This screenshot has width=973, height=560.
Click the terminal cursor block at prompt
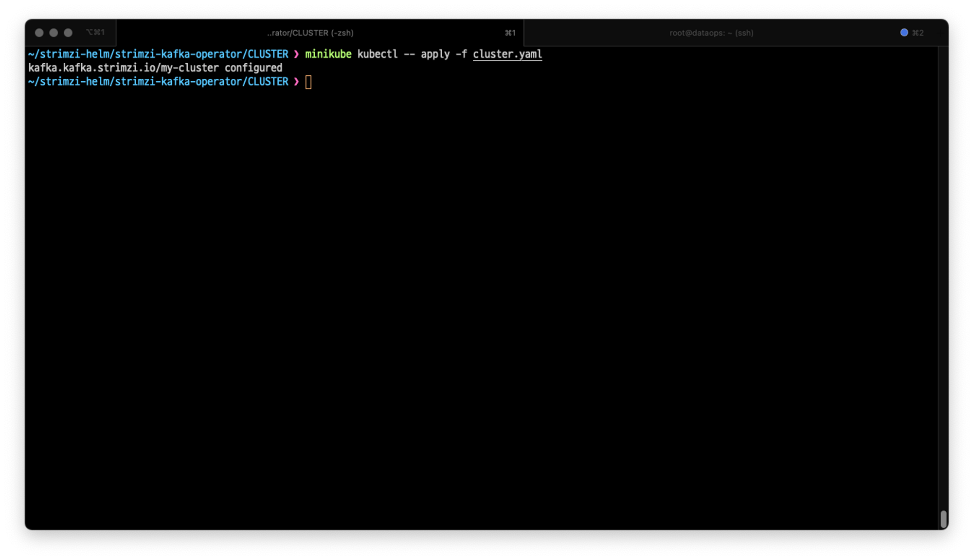pyautogui.click(x=308, y=82)
